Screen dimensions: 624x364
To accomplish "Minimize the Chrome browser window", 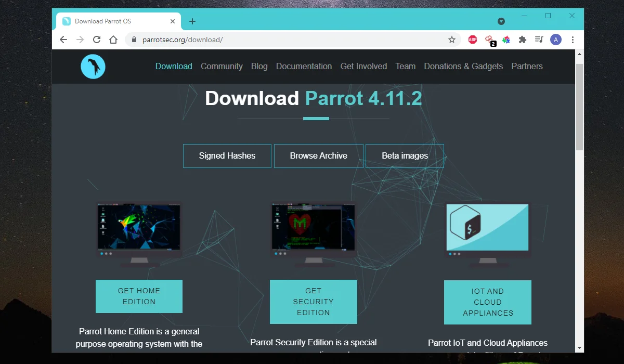I will (x=524, y=16).
